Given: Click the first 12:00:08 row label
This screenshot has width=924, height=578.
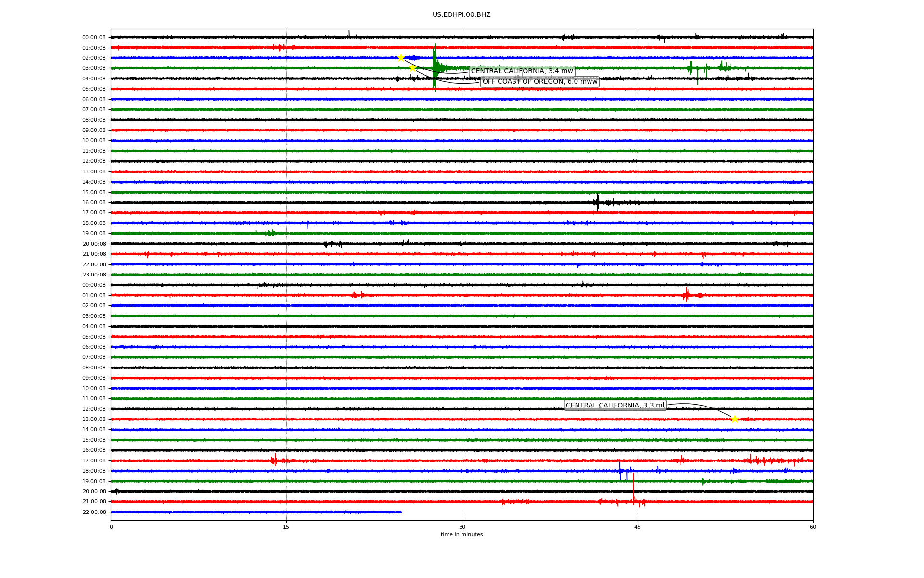Looking at the screenshot, I should [94, 161].
